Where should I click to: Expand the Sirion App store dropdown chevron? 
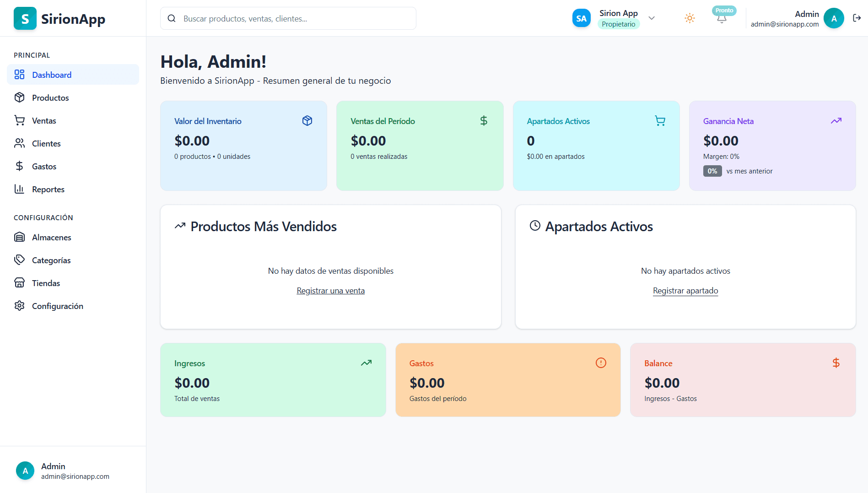pyautogui.click(x=652, y=18)
